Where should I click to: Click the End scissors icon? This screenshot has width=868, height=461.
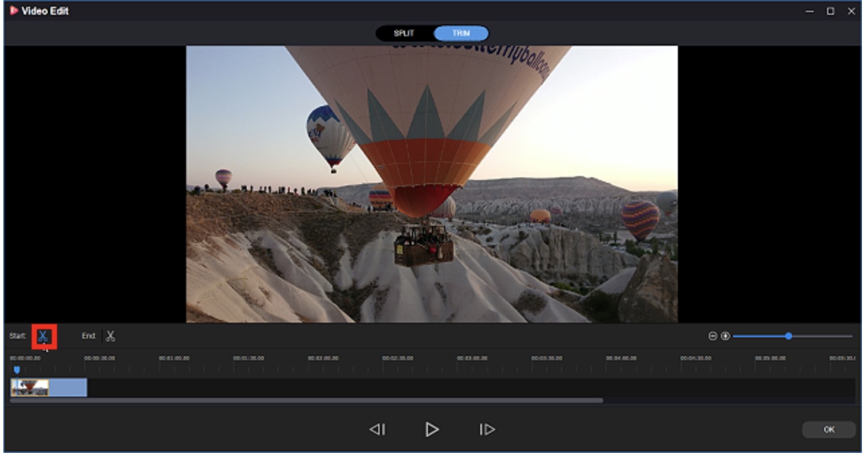pyautogui.click(x=110, y=336)
